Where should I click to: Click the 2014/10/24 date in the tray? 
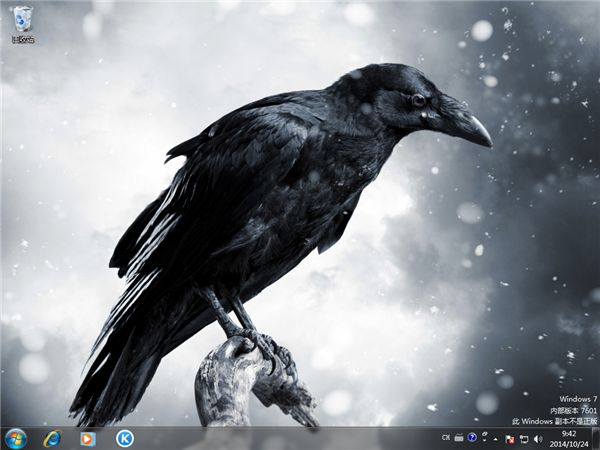[568, 444]
